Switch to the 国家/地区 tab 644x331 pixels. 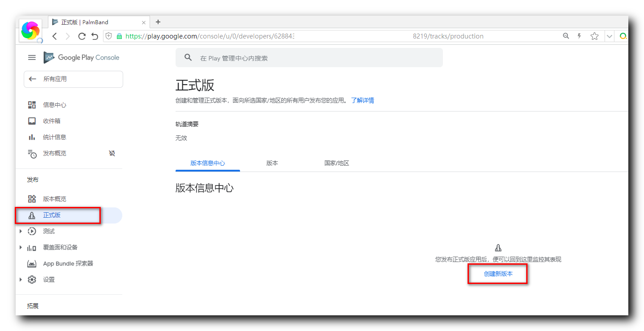point(337,163)
